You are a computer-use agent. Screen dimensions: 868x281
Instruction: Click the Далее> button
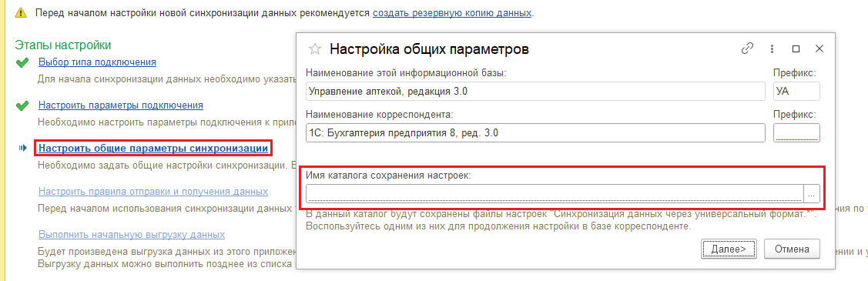(x=729, y=249)
